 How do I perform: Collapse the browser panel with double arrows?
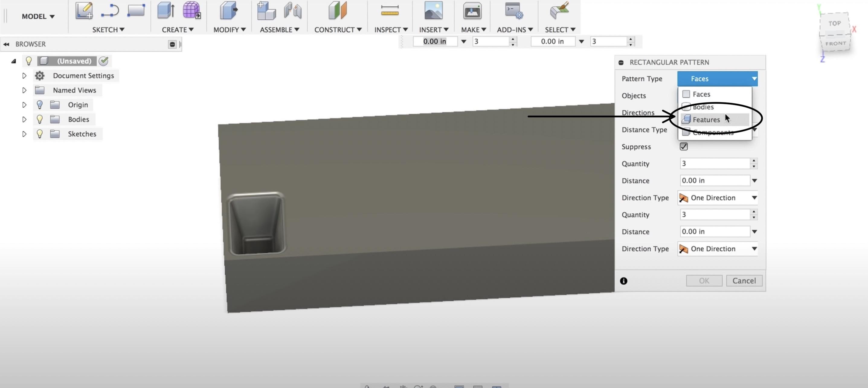tap(6, 44)
